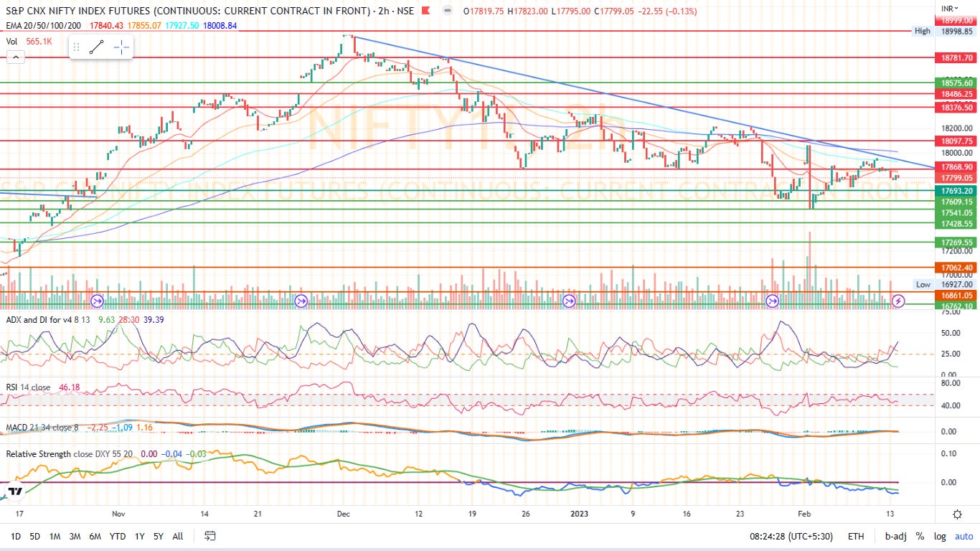
Task: Click the red flag icon beside NSE
Action: click(426, 11)
